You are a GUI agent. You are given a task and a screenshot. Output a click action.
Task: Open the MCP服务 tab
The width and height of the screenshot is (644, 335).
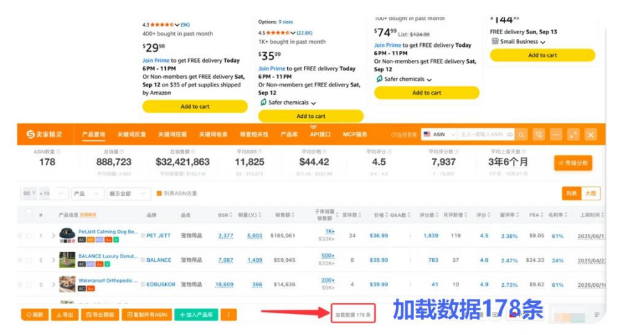point(355,135)
